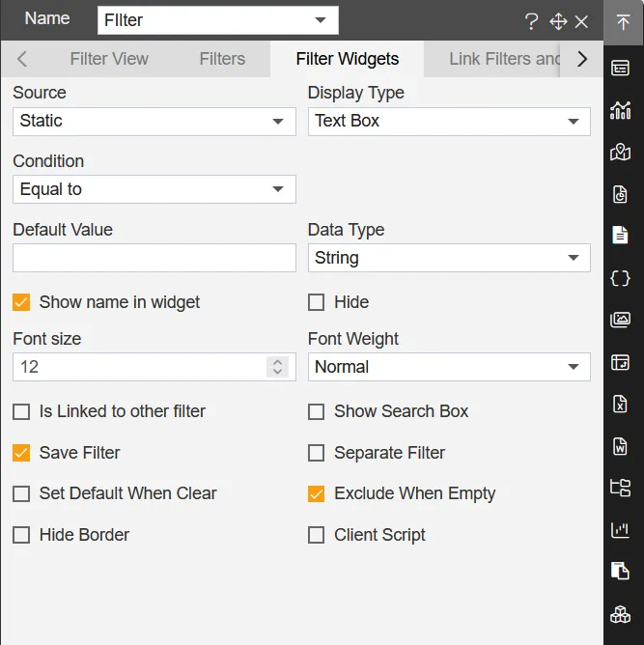Viewport: 644px width, 645px height.
Task: Open the Source dropdown showing Static
Action: pyautogui.click(x=154, y=122)
